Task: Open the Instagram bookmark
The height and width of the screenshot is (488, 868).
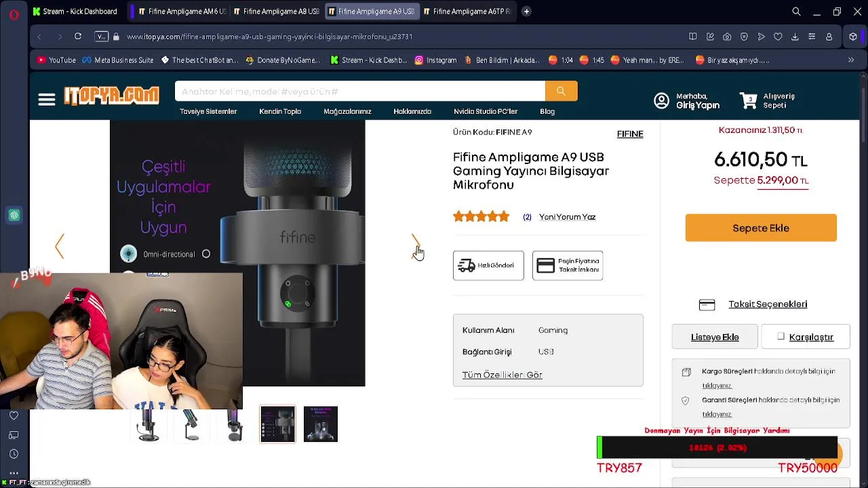Action: click(435, 60)
